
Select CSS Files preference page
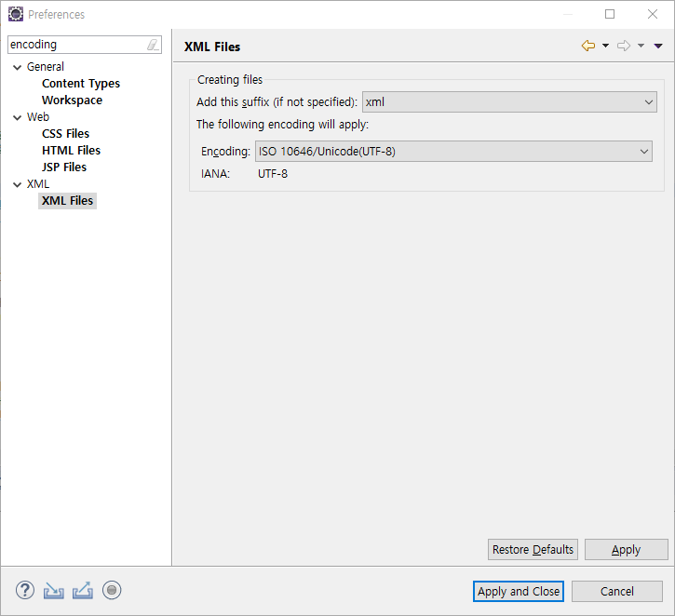[65, 134]
